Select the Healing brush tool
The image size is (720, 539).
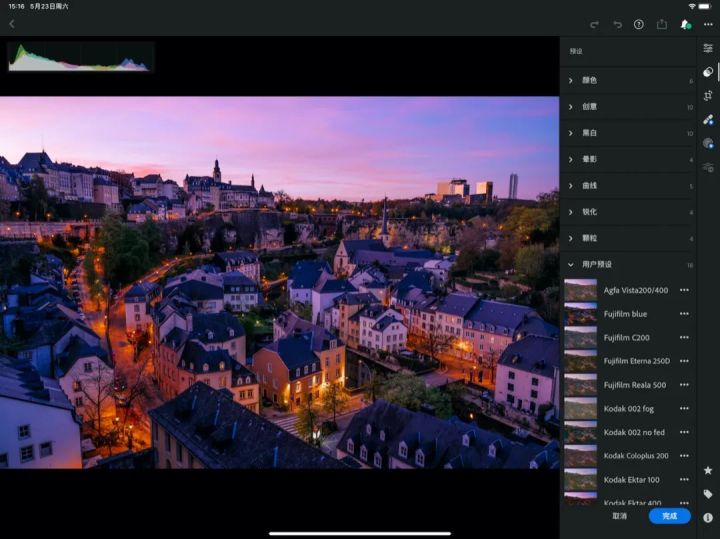click(708, 120)
